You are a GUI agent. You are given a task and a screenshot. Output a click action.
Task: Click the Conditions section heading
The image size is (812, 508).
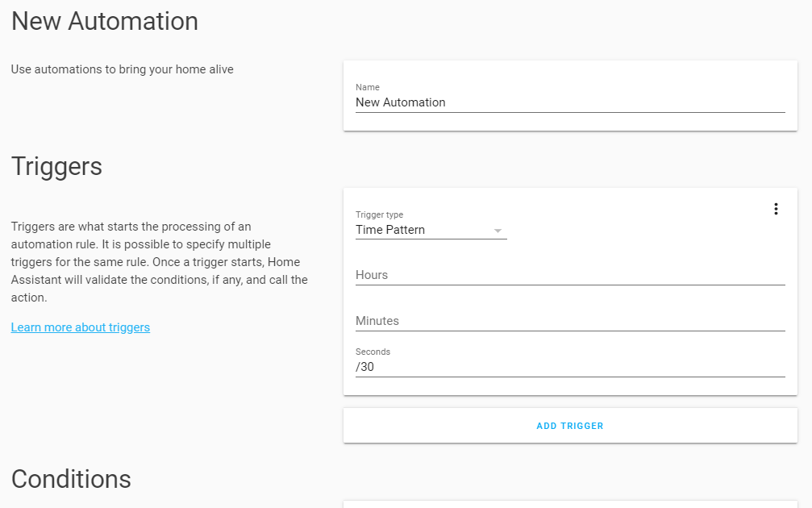pyautogui.click(x=71, y=479)
